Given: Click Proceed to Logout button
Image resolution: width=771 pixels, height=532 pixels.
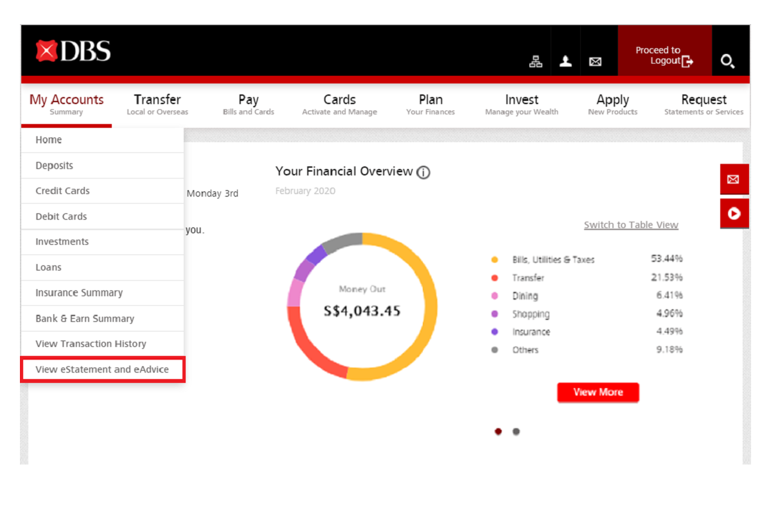Looking at the screenshot, I should tap(664, 55).
